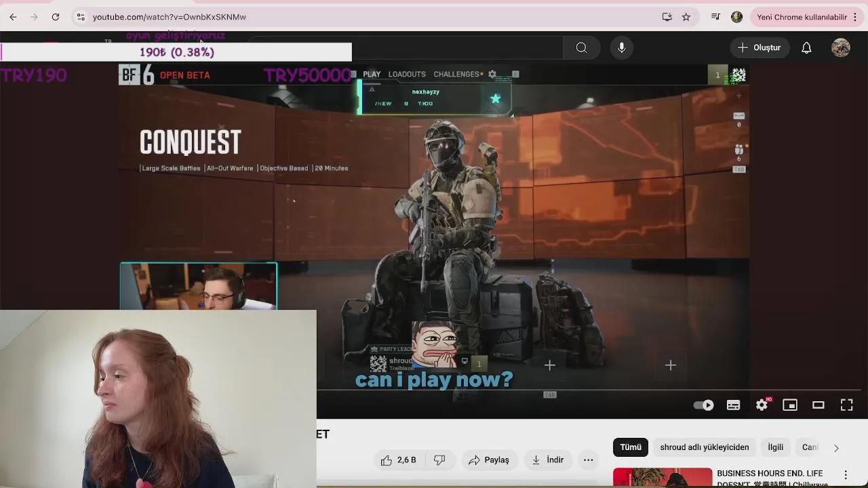Open the Chrome profile avatar
The image size is (868, 488).
pos(737,17)
